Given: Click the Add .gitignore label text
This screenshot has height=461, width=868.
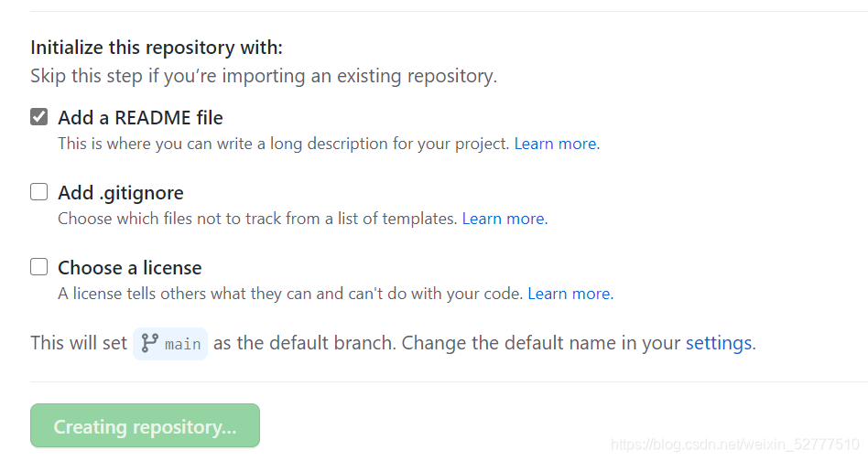Looking at the screenshot, I should coord(121,193).
